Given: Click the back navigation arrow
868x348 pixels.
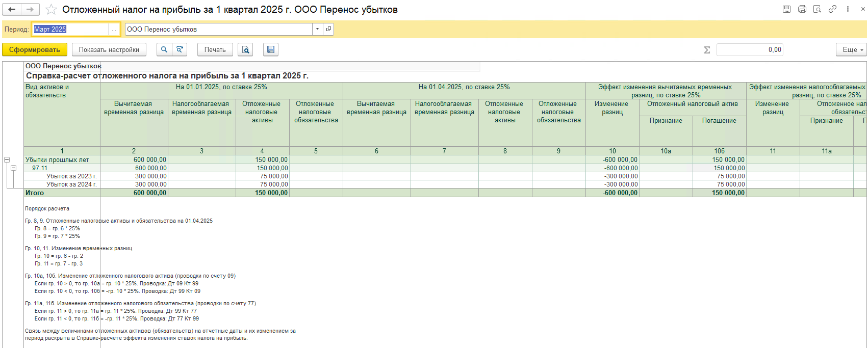Looking at the screenshot, I should (x=12, y=9).
